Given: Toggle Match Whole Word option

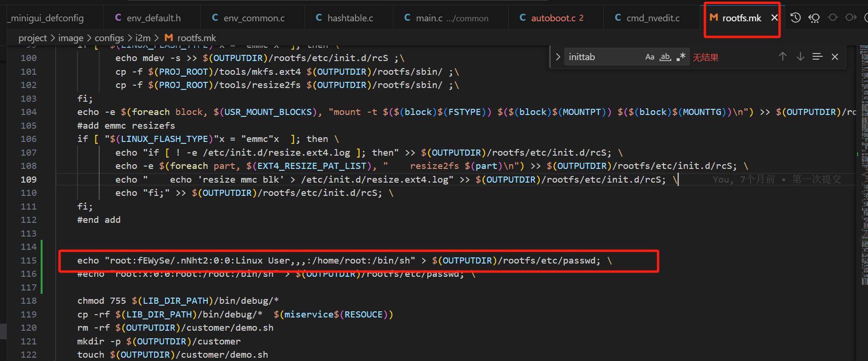Looking at the screenshot, I should click(665, 57).
